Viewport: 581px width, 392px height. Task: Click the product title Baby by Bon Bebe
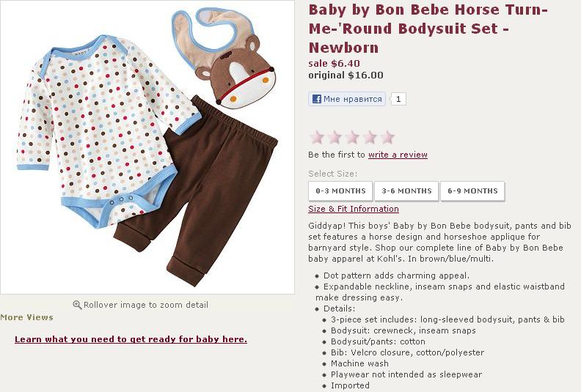(x=428, y=29)
